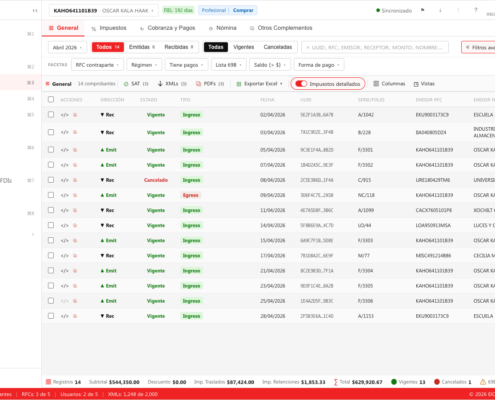This screenshot has width=495, height=400.
Task: Open the Exportar Excel dropdown
Action: click(259, 84)
